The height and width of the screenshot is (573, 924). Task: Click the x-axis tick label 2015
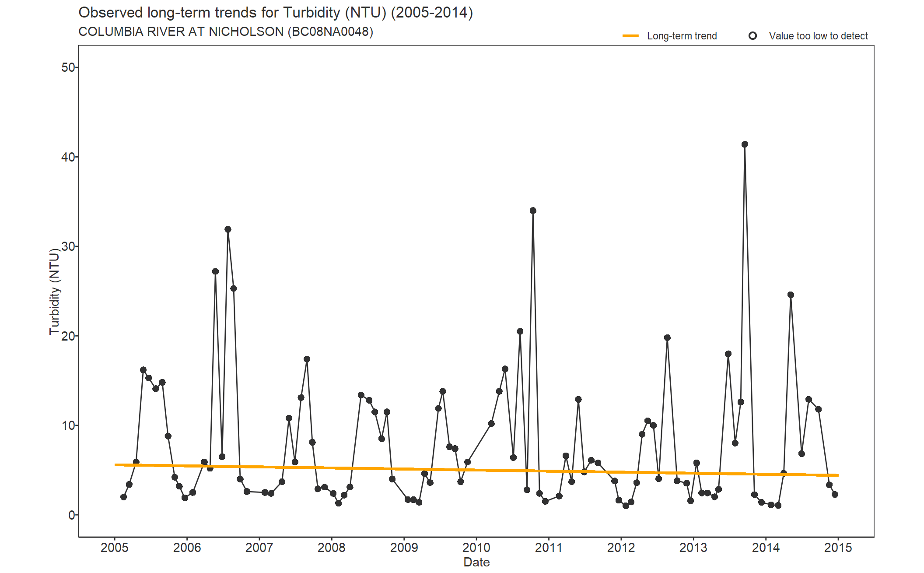pyautogui.click(x=838, y=548)
